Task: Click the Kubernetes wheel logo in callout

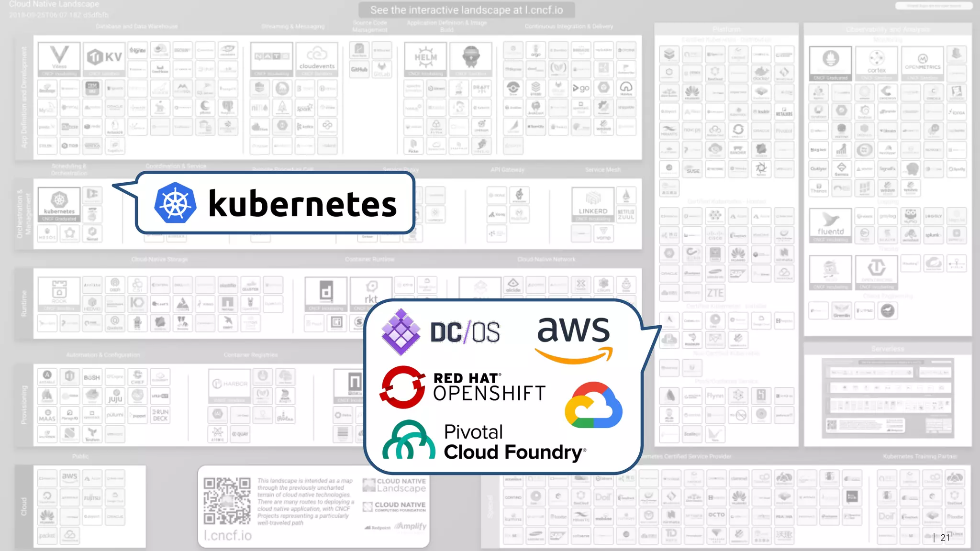Action: coord(175,203)
